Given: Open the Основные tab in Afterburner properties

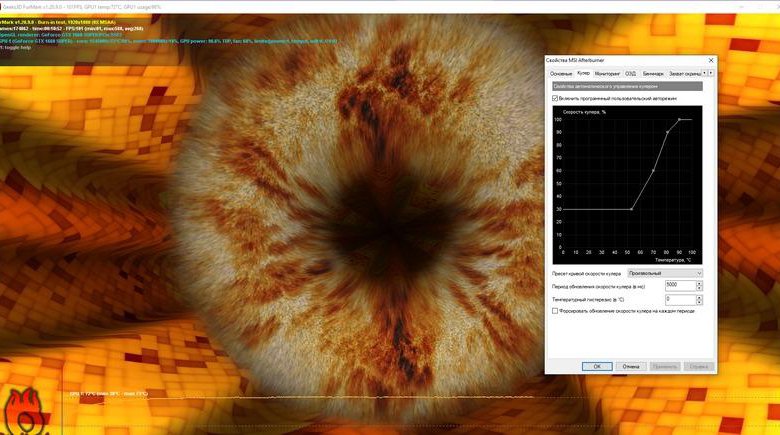Looking at the screenshot, I should [561, 74].
